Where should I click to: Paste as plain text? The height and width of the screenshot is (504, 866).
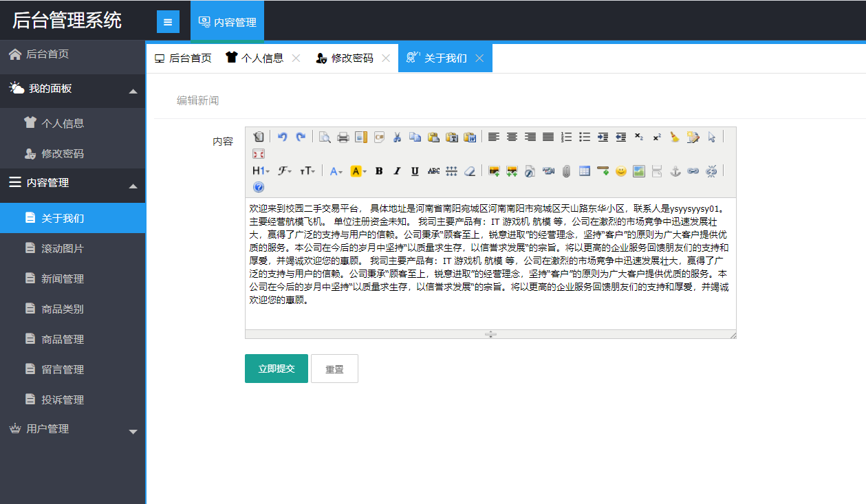point(452,137)
